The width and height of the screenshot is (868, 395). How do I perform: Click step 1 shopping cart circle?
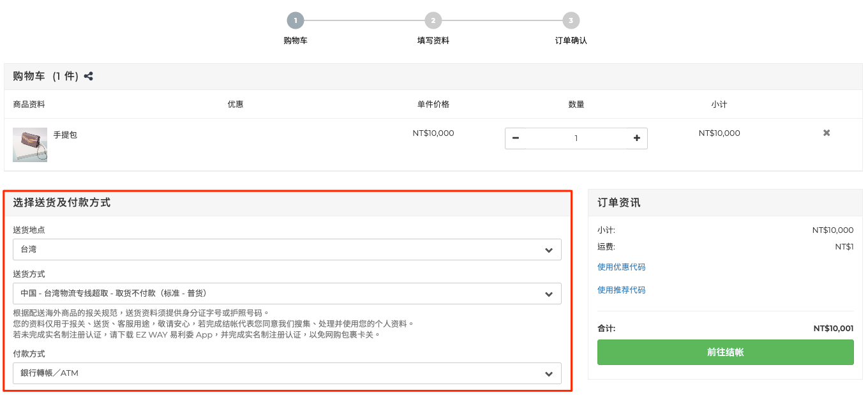coord(296,20)
